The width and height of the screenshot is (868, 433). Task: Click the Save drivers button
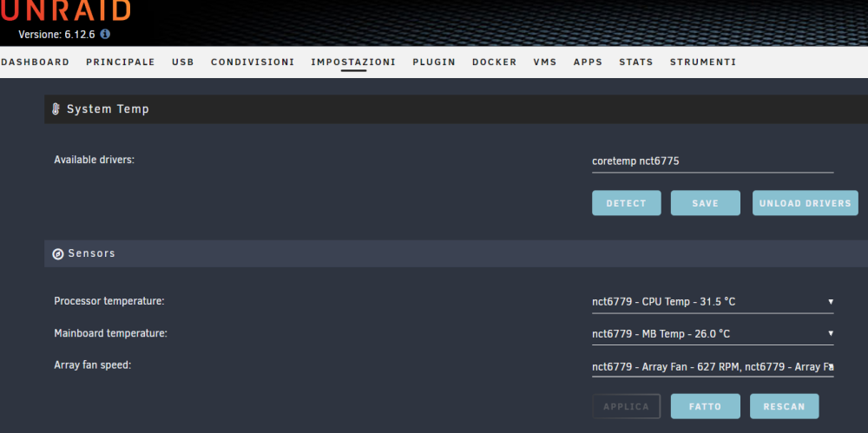tap(705, 203)
